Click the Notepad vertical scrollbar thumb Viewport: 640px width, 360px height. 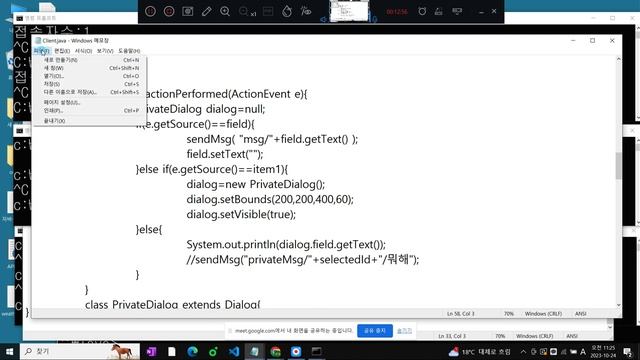(x=619, y=166)
